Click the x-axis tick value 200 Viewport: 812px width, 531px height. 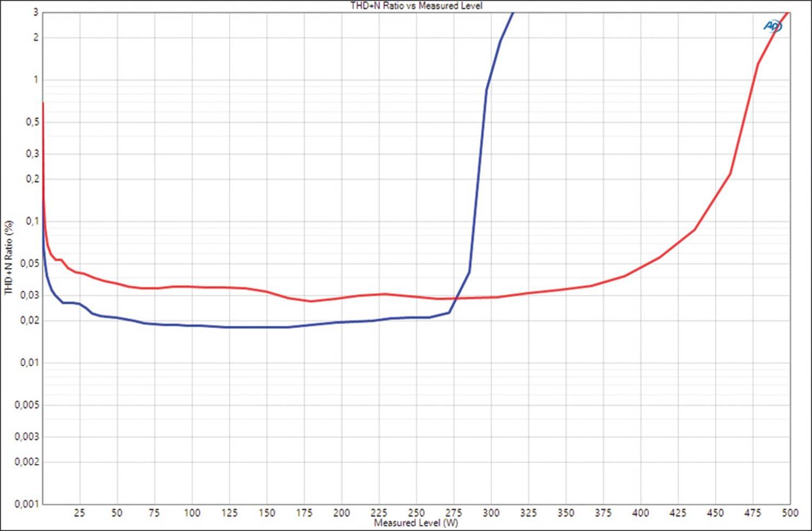click(x=342, y=513)
